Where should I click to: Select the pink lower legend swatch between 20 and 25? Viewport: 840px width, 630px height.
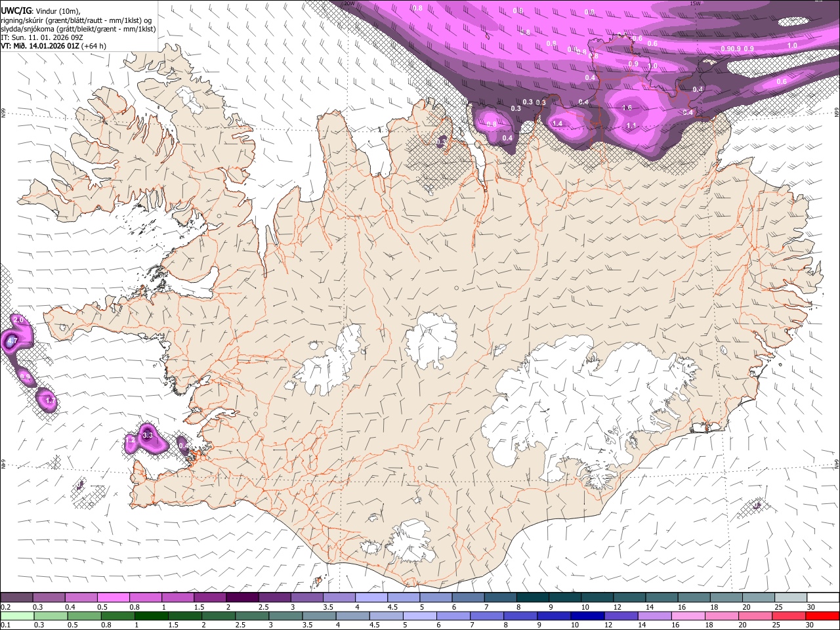click(x=755, y=616)
